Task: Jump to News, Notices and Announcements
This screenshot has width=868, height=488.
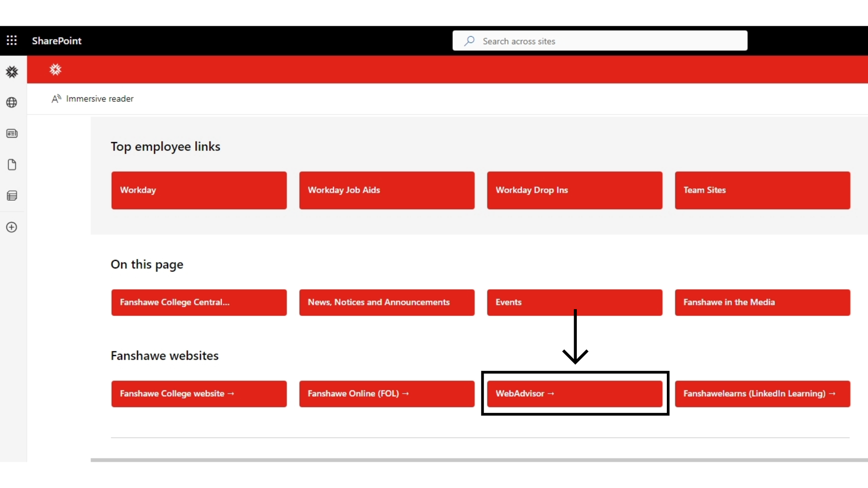Action: (x=387, y=302)
